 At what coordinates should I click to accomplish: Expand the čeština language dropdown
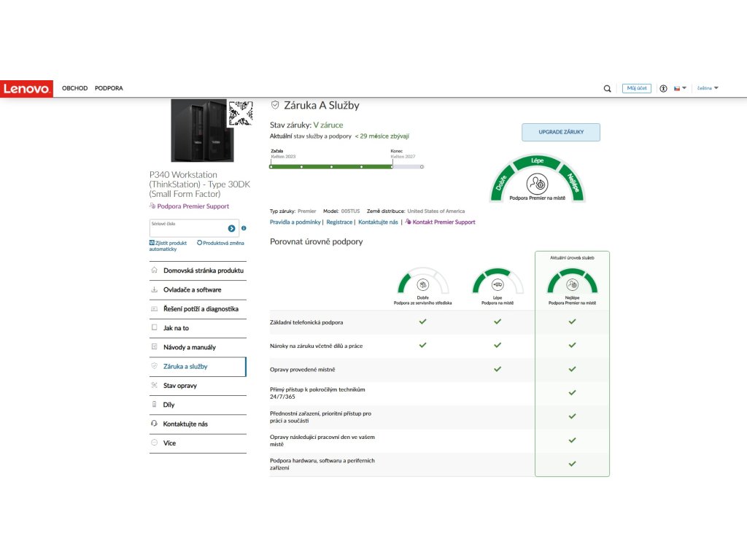[x=707, y=88]
